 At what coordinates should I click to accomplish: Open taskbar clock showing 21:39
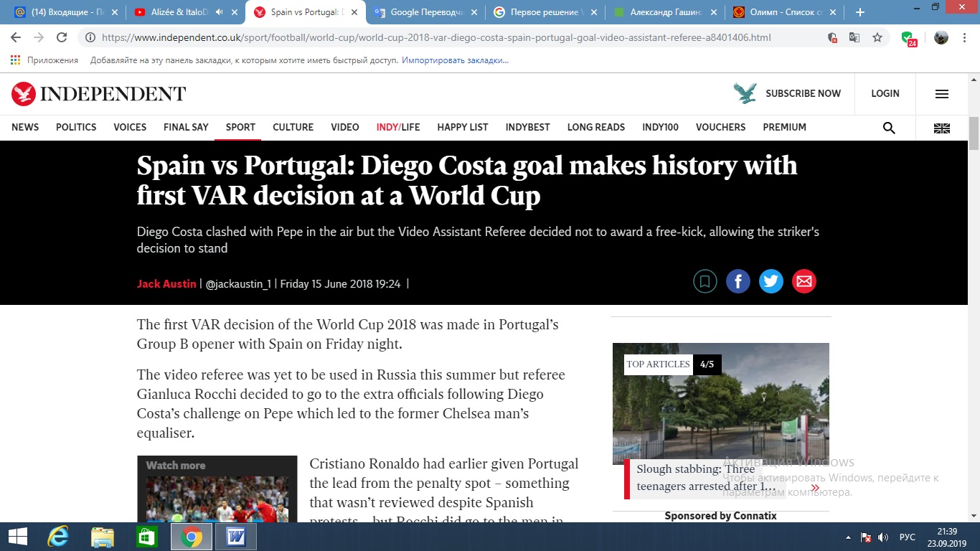click(947, 537)
